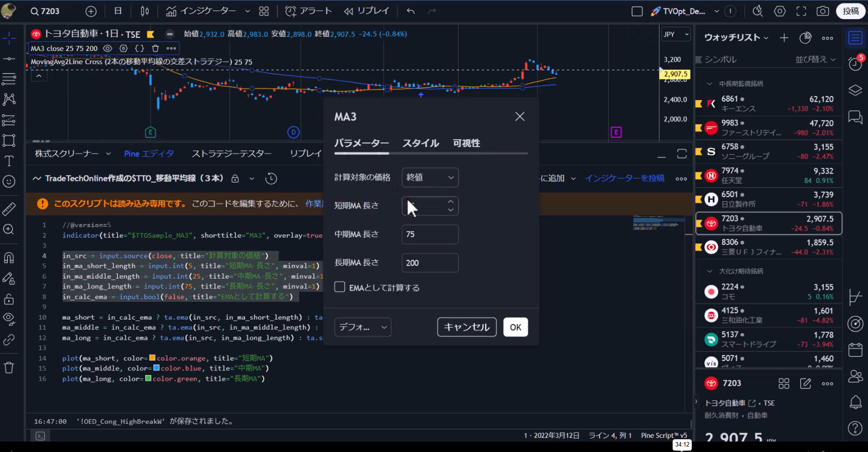
Task: Switch to the スタイル tab
Action: tap(420, 143)
